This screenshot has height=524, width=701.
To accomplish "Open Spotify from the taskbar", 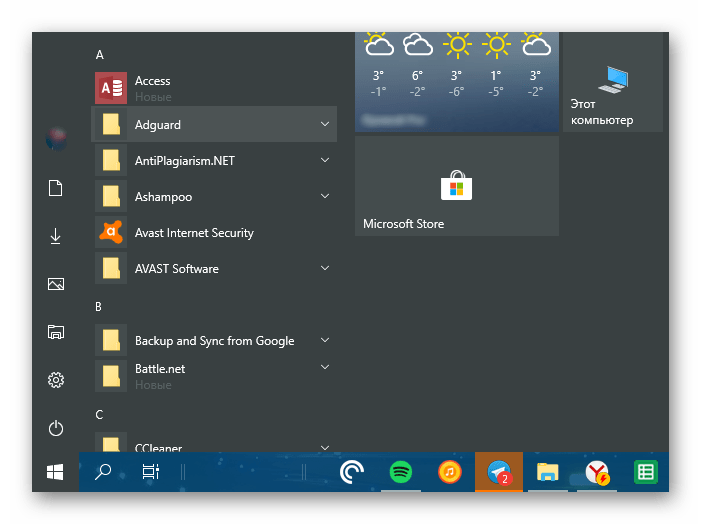I will click(x=401, y=472).
